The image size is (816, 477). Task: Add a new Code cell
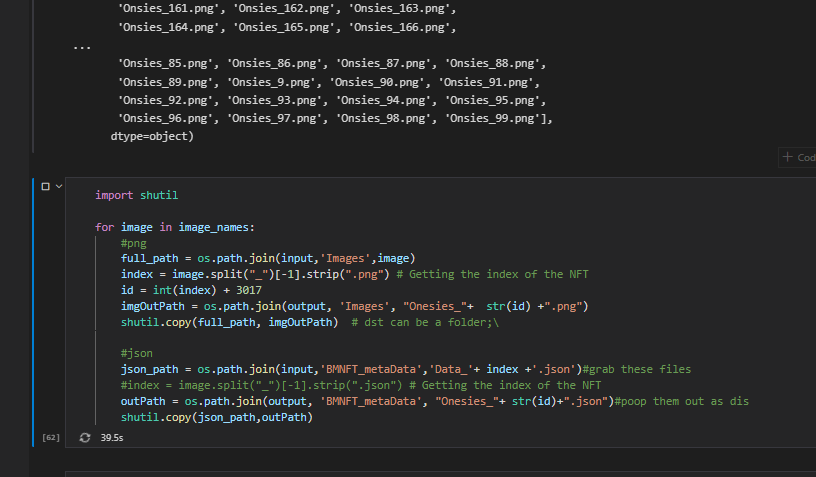tap(798, 157)
